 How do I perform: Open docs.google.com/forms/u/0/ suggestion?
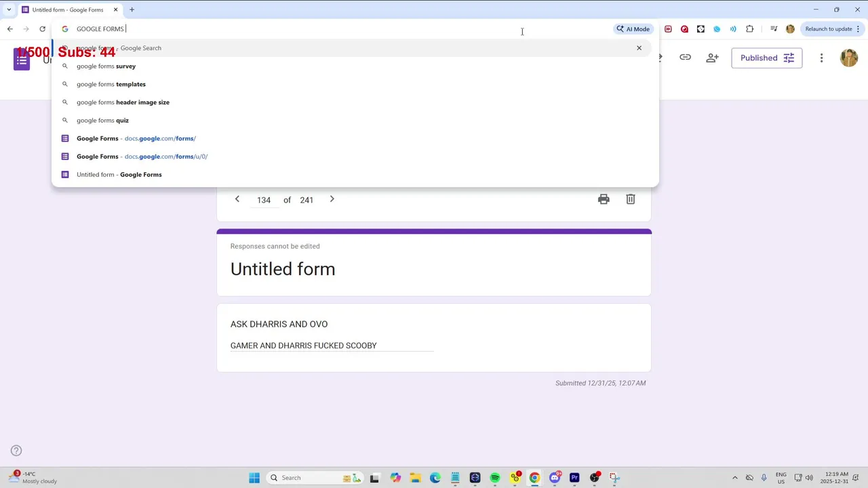[355, 157]
